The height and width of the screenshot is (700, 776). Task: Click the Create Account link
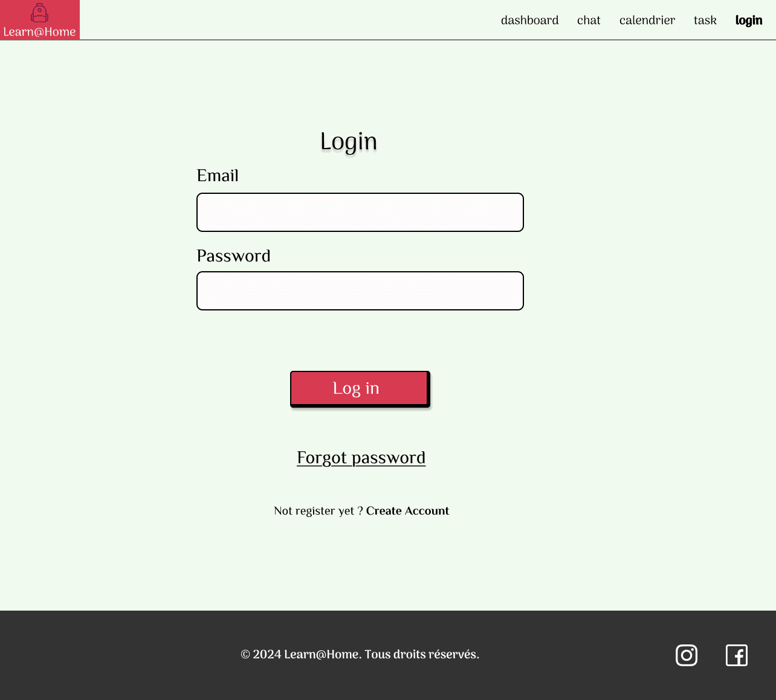[x=407, y=511]
